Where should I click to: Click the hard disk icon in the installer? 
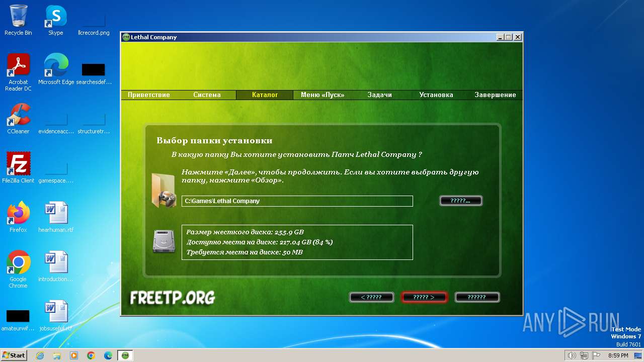click(x=164, y=241)
